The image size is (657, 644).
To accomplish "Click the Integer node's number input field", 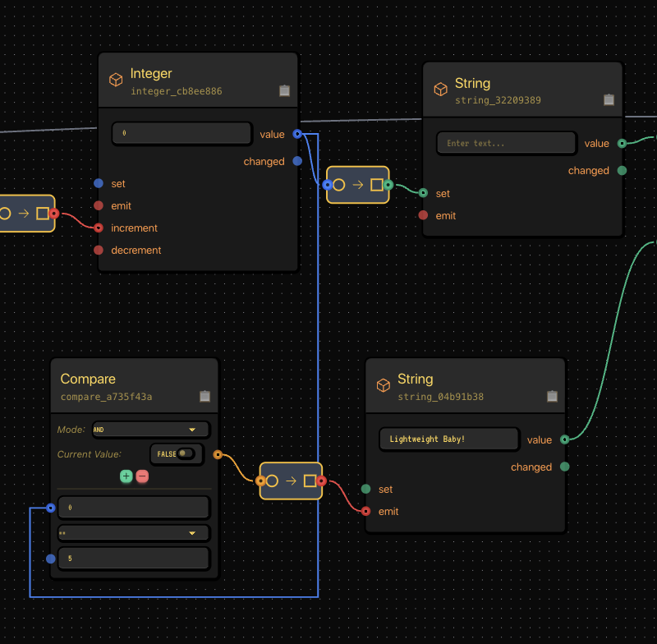I will (181, 133).
